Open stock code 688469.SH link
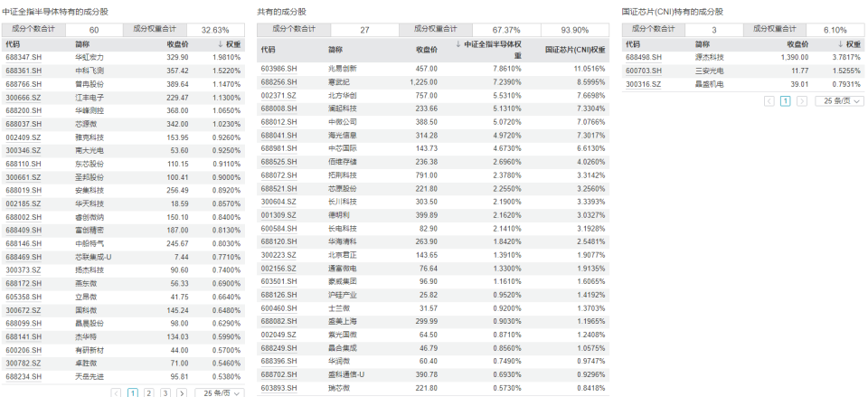868x397 pixels. click(24, 257)
